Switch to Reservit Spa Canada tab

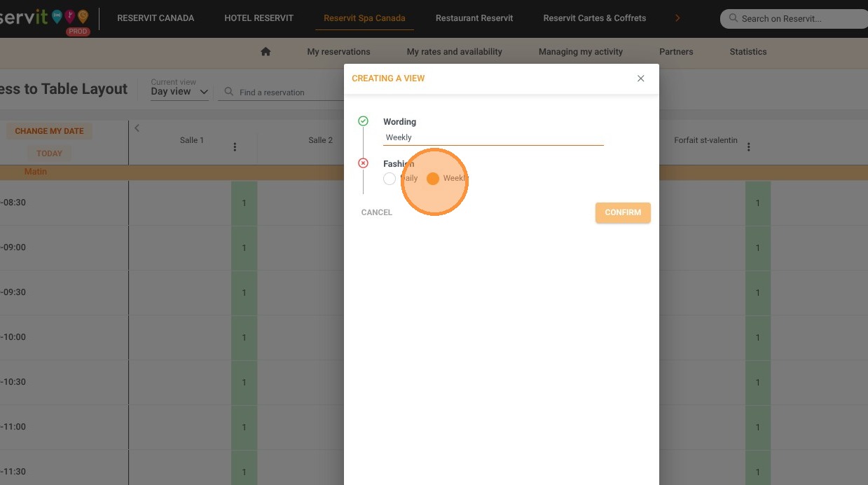[364, 18]
